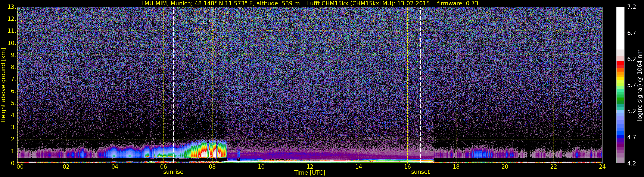The width and height of the screenshot is (644, 177).
Task: Click the colorbar tick value 4.2
Action: coord(632,163)
